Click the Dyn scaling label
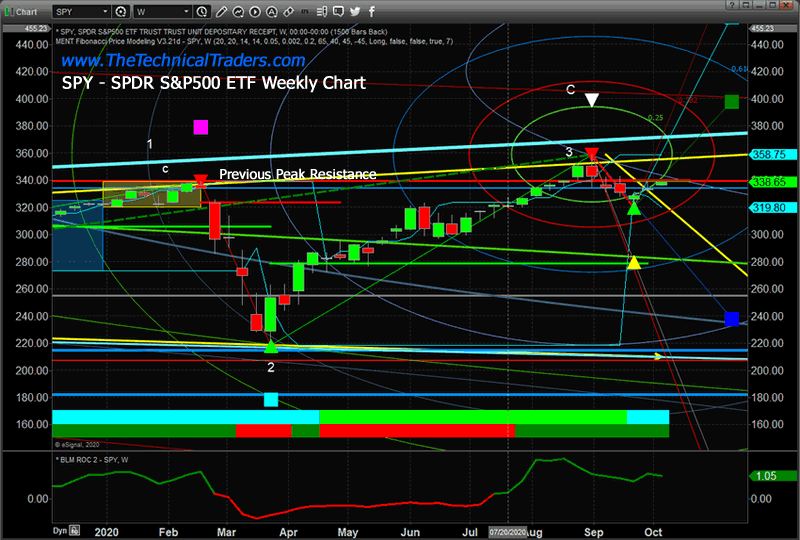The width and height of the screenshot is (800, 540). point(60,531)
